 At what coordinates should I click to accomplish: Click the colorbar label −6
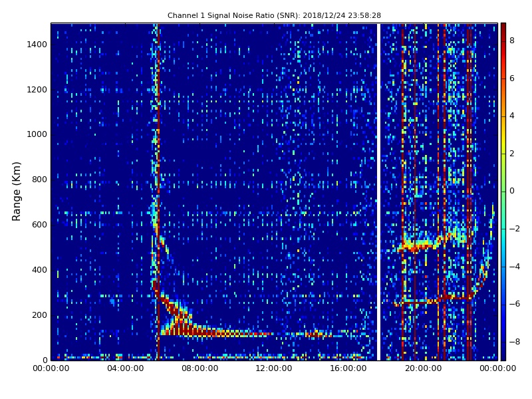pyautogui.click(x=515, y=304)
